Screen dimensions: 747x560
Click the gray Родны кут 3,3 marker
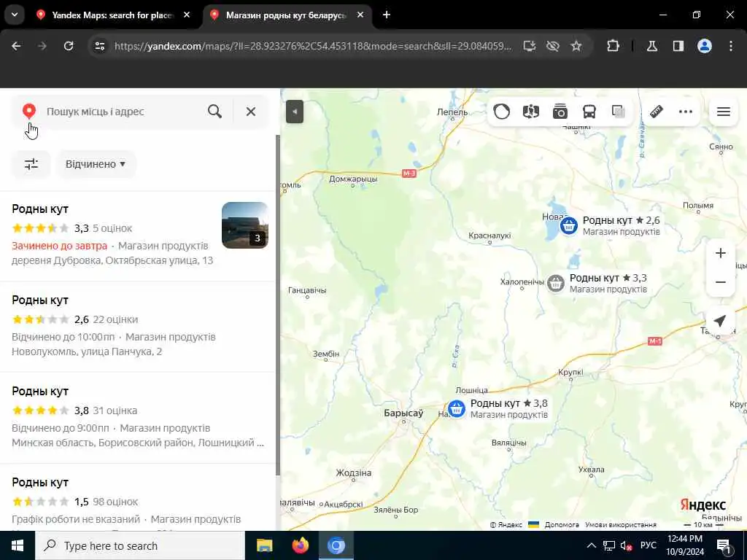[x=555, y=283]
